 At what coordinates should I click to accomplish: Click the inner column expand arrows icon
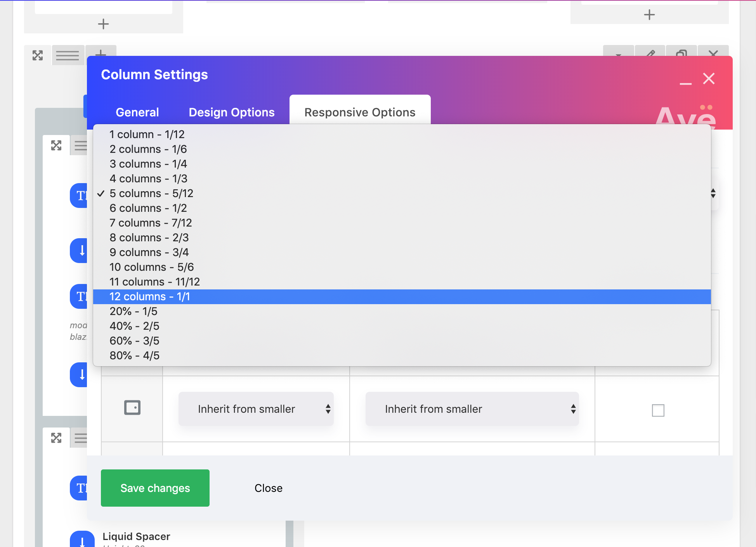(56, 145)
